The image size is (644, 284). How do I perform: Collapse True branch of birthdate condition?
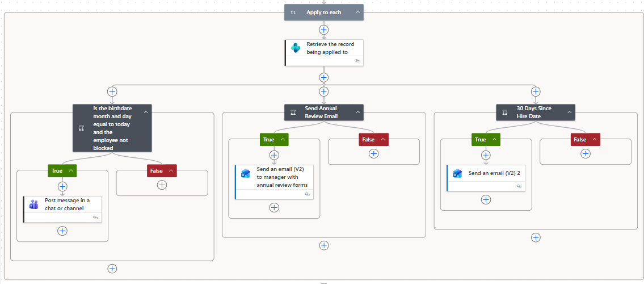(71, 171)
